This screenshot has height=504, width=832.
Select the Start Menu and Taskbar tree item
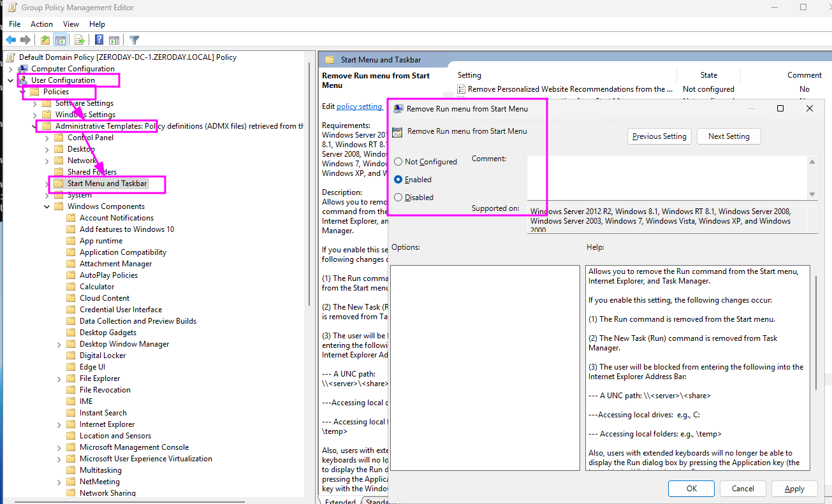(x=107, y=184)
